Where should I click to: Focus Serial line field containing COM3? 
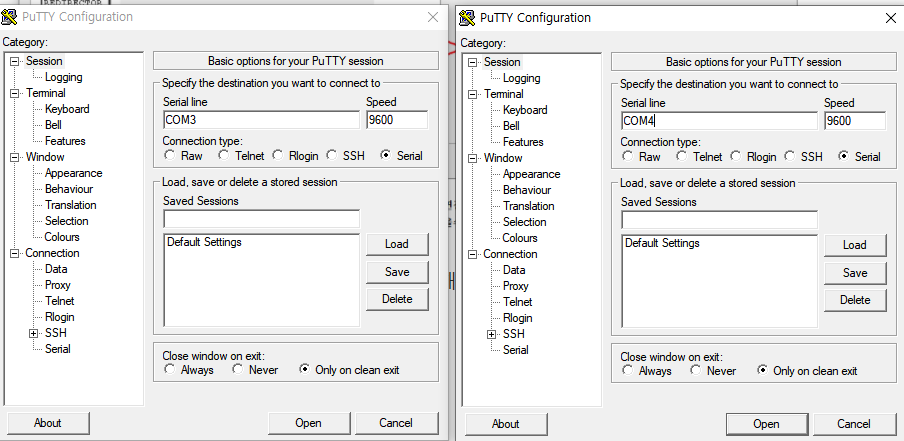261,120
